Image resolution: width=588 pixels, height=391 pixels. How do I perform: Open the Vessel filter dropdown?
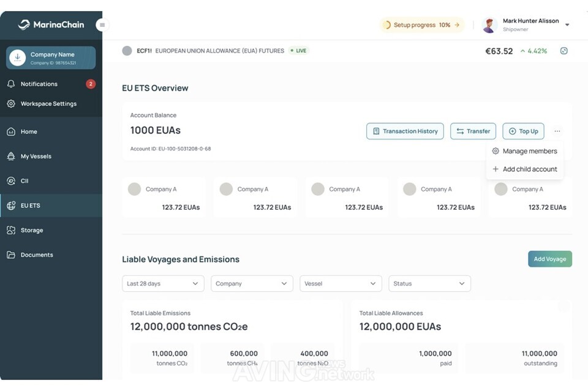[341, 283]
